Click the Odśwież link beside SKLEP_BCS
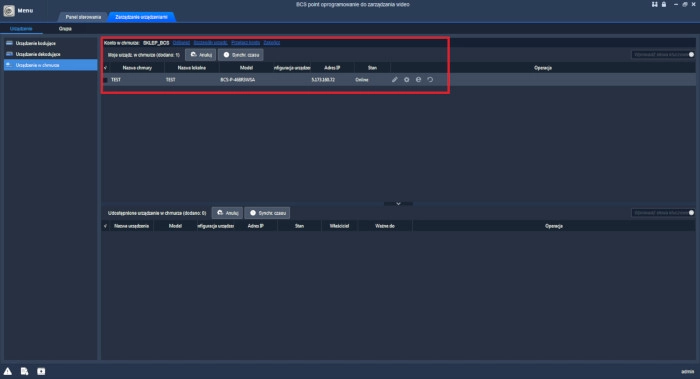 point(181,43)
